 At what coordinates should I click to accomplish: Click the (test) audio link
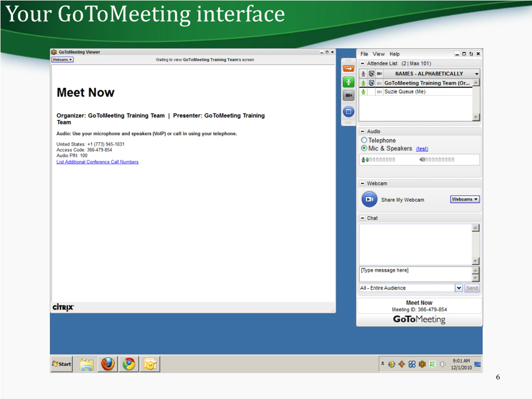click(x=422, y=149)
